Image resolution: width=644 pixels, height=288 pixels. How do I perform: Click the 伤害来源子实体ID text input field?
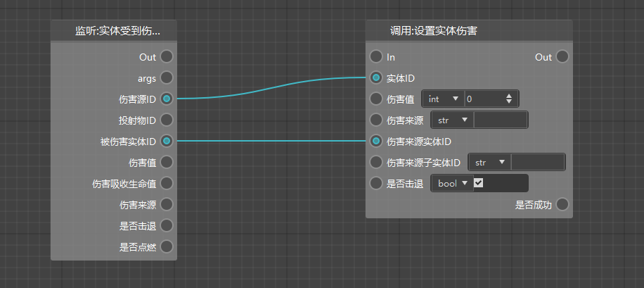pyautogui.click(x=538, y=163)
